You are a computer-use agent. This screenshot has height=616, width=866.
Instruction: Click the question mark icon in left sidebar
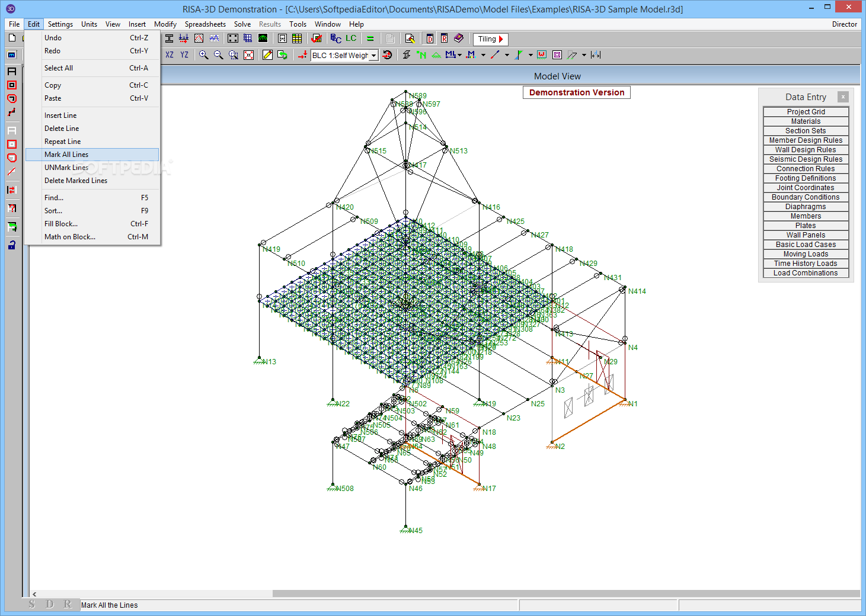tap(11, 208)
